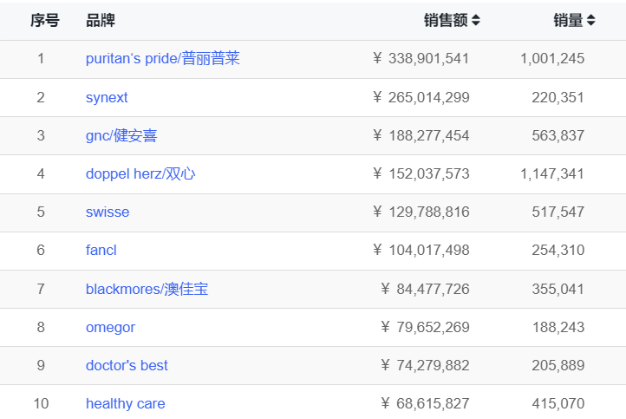Click the healthy care brand link

pyautogui.click(x=124, y=403)
